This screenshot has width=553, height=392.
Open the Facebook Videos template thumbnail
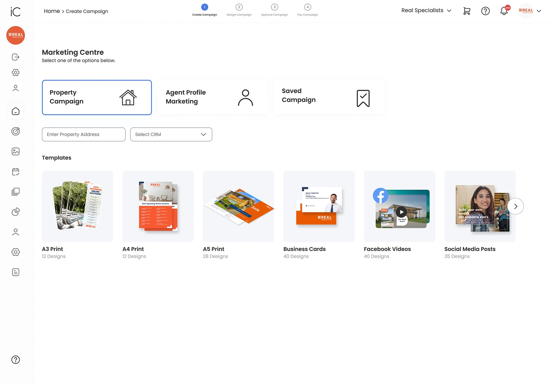click(400, 206)
